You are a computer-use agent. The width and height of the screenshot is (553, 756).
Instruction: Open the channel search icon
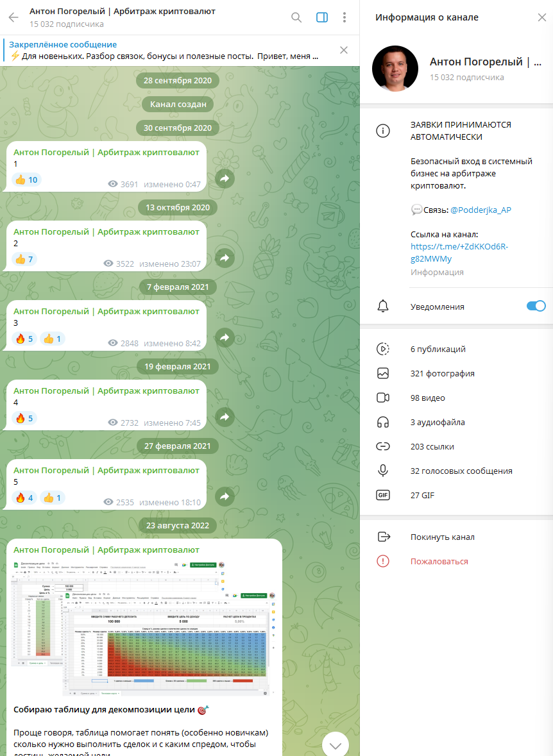click(296, 17)
